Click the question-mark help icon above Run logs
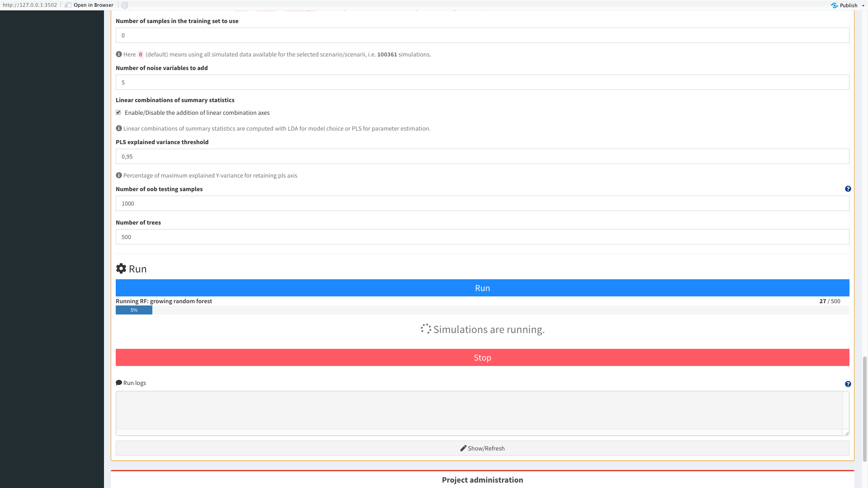 [x=848, y=384]
